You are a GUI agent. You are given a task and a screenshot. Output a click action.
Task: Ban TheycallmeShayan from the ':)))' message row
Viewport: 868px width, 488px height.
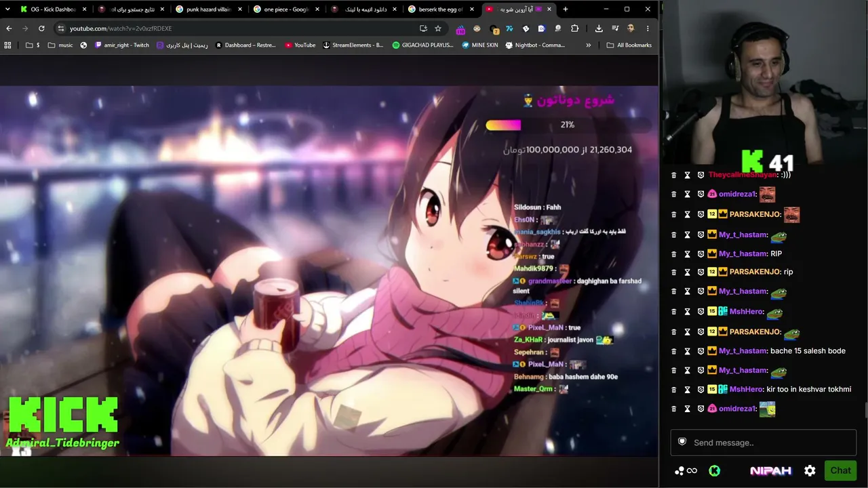pos(701,175)
